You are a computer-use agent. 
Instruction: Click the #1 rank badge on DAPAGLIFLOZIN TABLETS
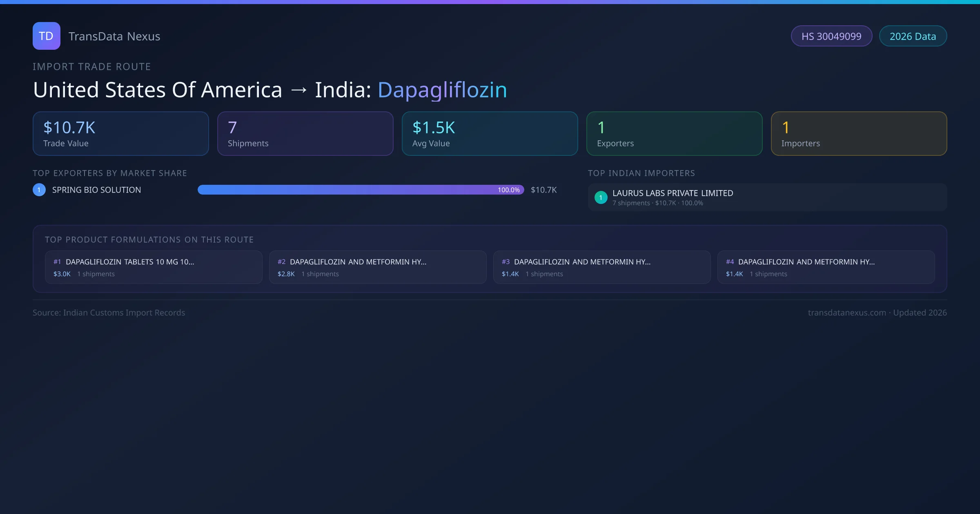(x=57, y=261)
